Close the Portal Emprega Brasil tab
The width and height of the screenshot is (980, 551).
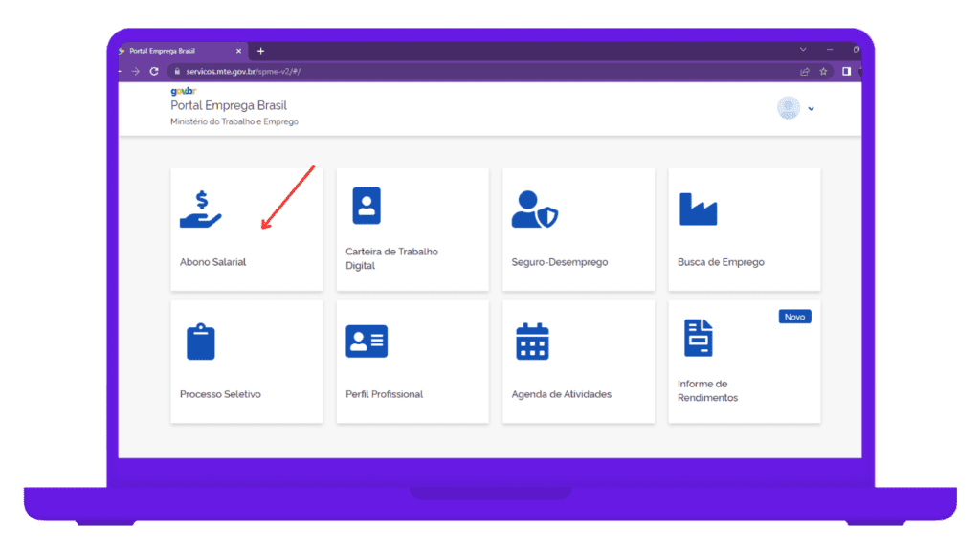click(x=238, y=51)
